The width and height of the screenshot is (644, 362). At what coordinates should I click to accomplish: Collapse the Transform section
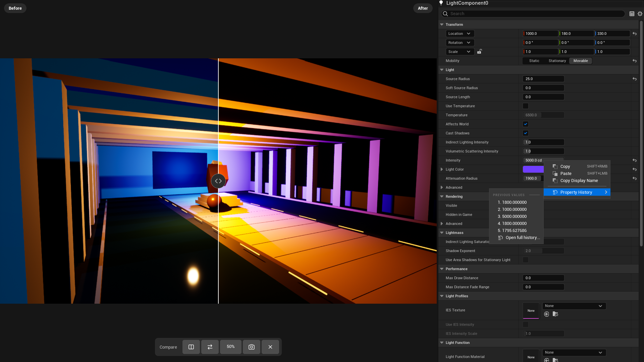[442, 24]
